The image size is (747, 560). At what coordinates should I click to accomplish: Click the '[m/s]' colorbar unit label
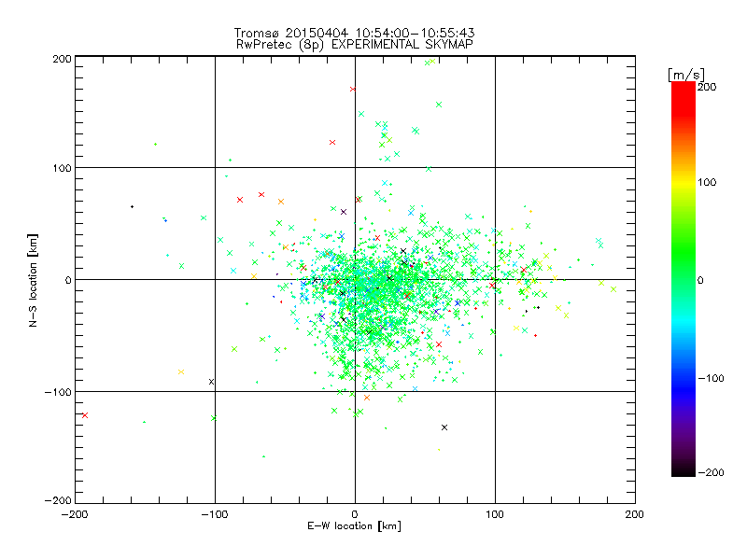(x=686, y=75)
